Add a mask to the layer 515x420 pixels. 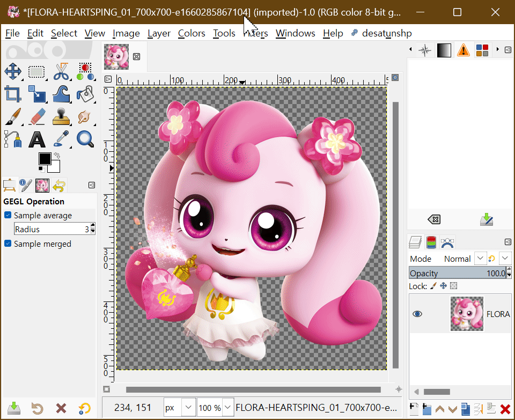[491, 409]
